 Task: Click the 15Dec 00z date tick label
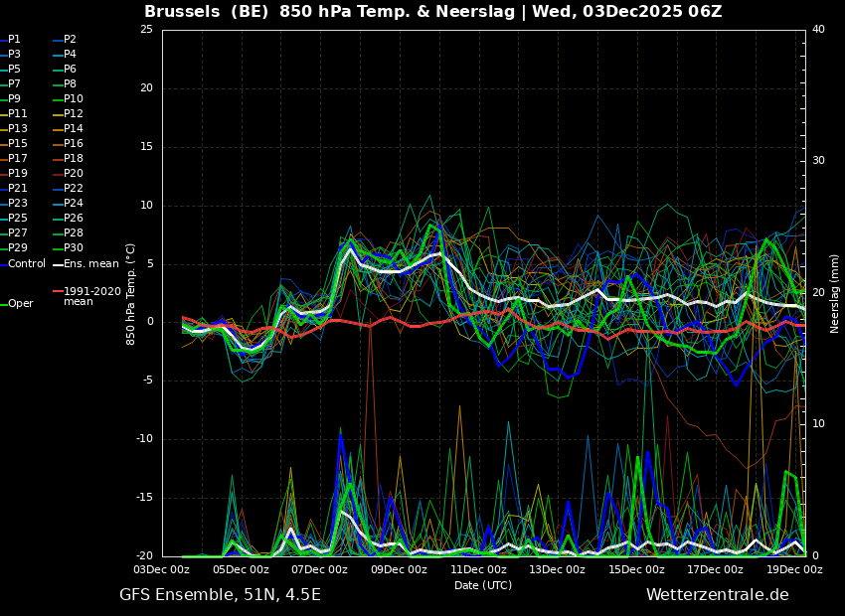[636, 569]
